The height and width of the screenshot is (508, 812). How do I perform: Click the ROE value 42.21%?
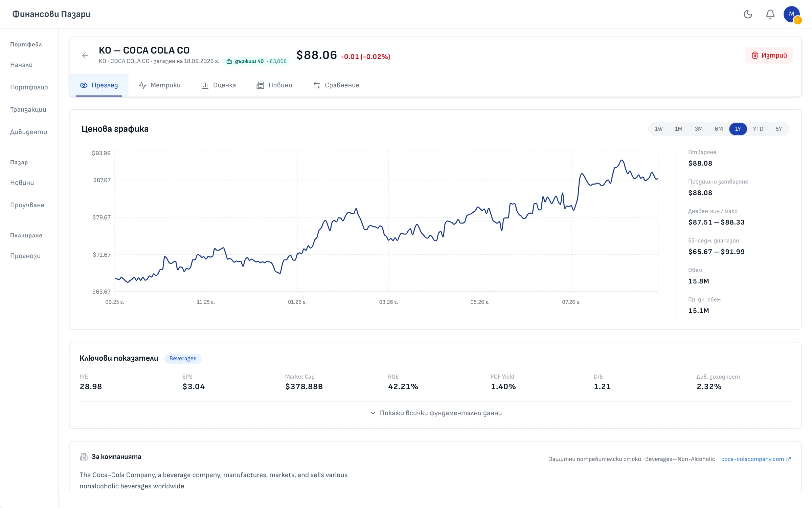403,387
